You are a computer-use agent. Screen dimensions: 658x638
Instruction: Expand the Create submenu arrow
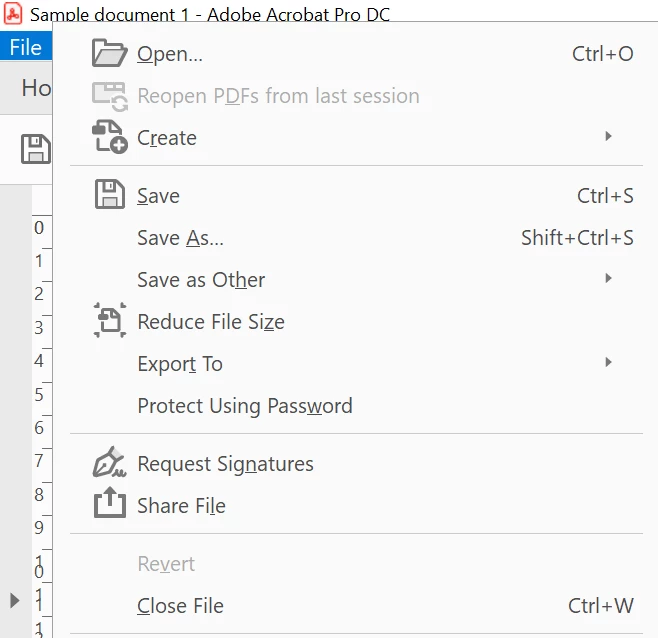click(608, 137)
